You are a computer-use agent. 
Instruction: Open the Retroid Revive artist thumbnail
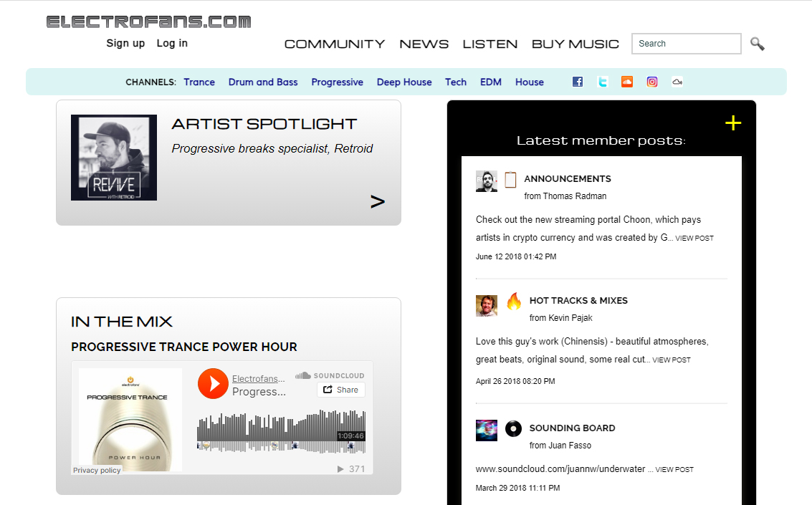114,158
